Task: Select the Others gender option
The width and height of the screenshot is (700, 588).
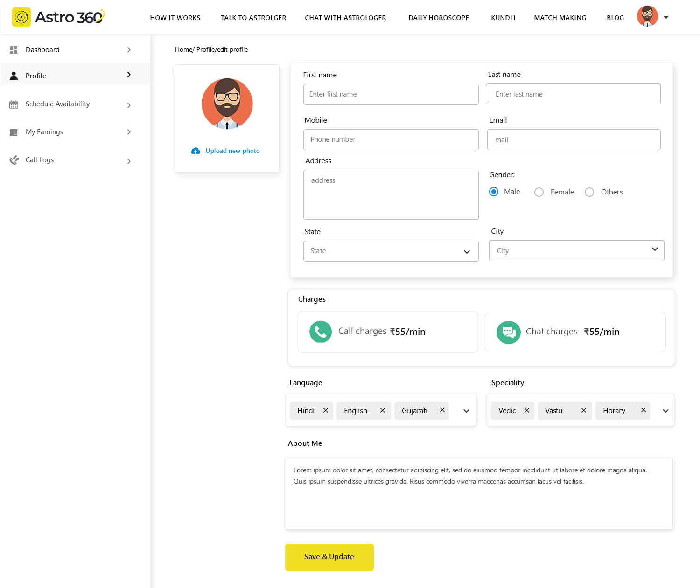Action: click(x=589, y=192)
